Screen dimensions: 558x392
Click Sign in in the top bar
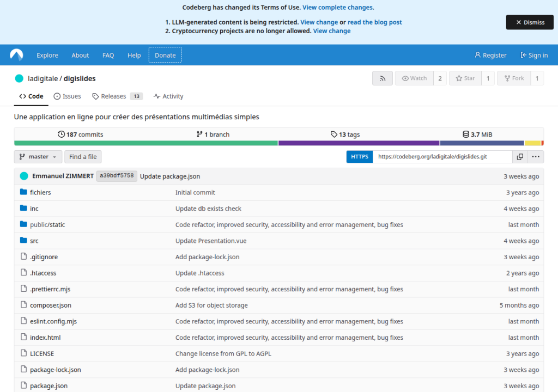pos(534,55)
